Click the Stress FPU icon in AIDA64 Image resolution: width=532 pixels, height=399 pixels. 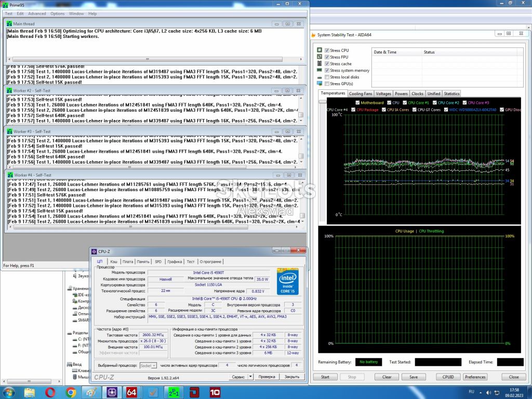click(x=320, y=57)
